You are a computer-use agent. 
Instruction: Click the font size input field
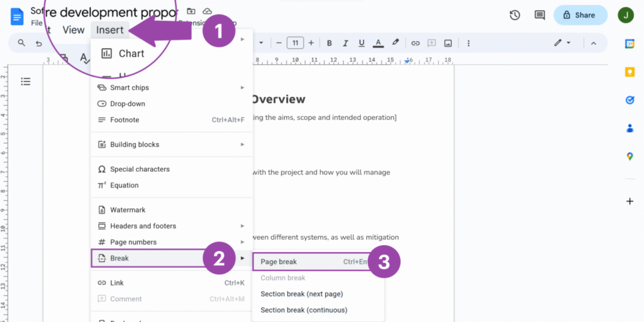point(295,43)
